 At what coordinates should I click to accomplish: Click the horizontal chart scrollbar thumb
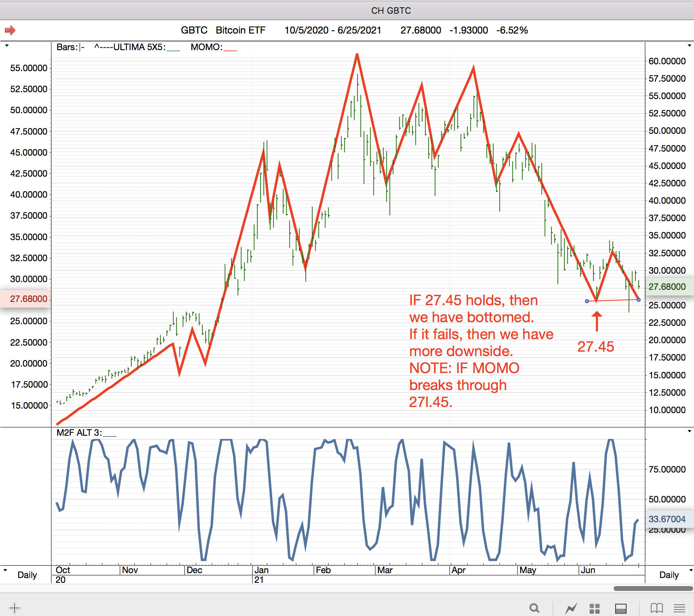point(654,589)
